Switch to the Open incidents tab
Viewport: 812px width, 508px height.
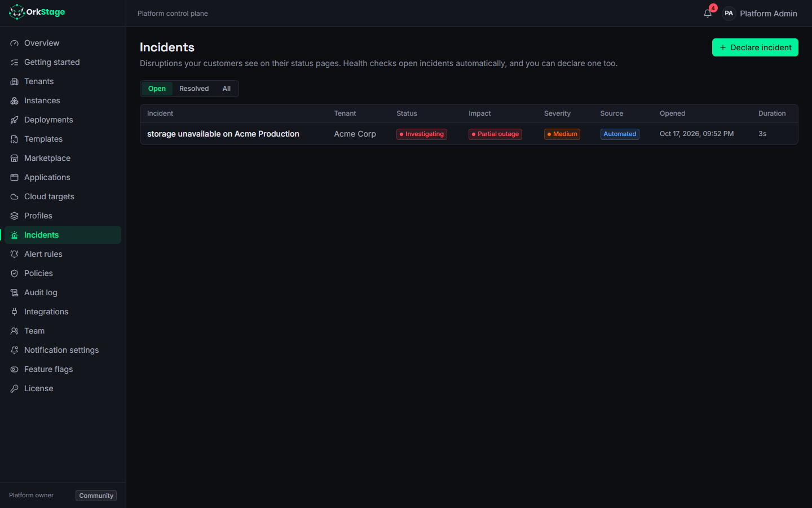157,89
